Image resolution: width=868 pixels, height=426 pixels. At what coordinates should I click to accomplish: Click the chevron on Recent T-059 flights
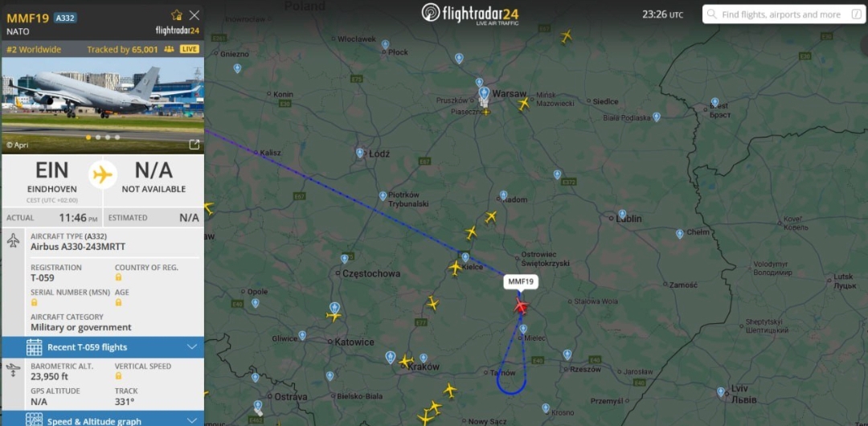192,346
